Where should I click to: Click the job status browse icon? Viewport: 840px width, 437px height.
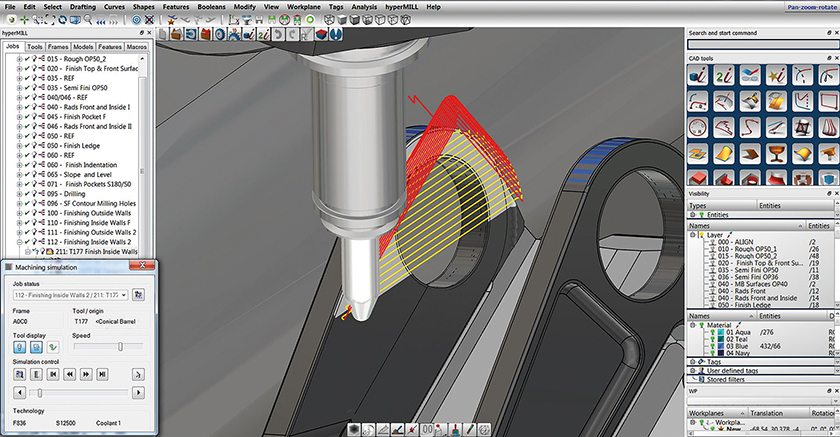point(139,295)
